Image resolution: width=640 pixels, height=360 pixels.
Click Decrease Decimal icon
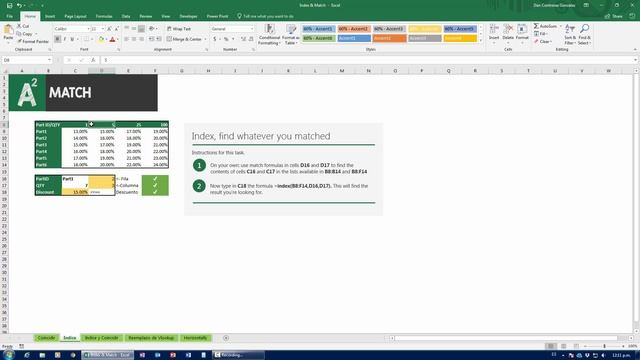251,39
